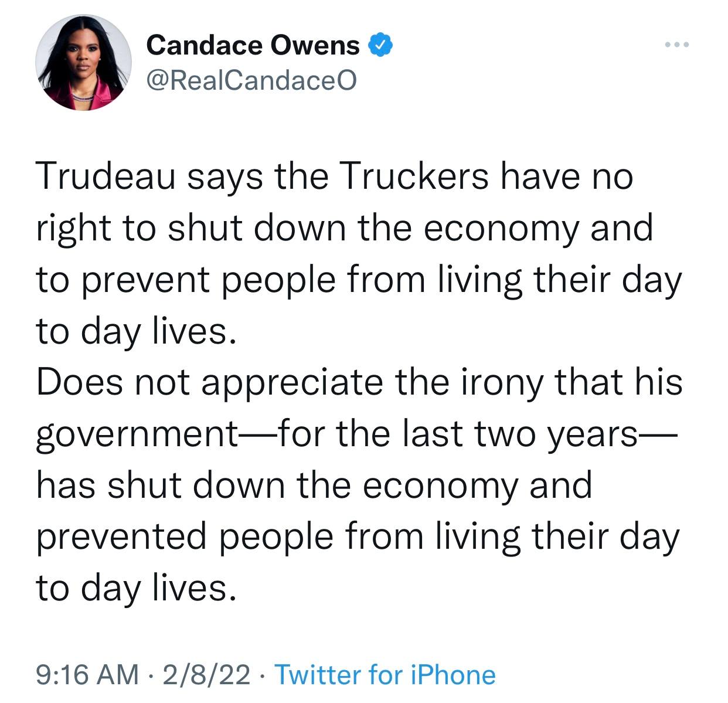Image resolution: width=728 pixels, height=703 pixels.
Task: Click the Twitter for iPhone source link
Action: pos(385,674)
